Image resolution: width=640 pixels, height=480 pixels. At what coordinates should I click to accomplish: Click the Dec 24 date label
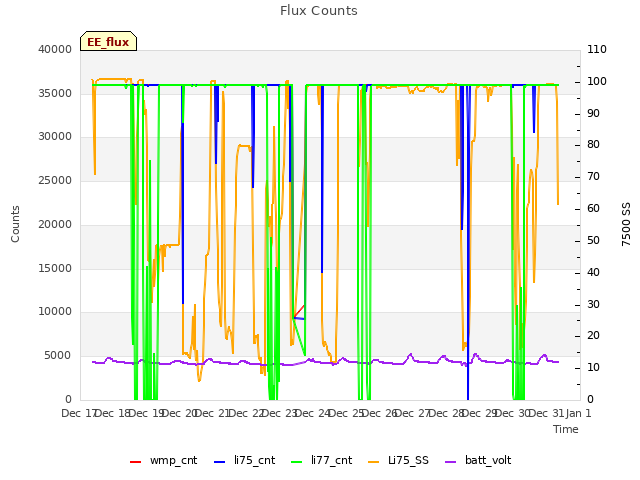pos(313,413)
